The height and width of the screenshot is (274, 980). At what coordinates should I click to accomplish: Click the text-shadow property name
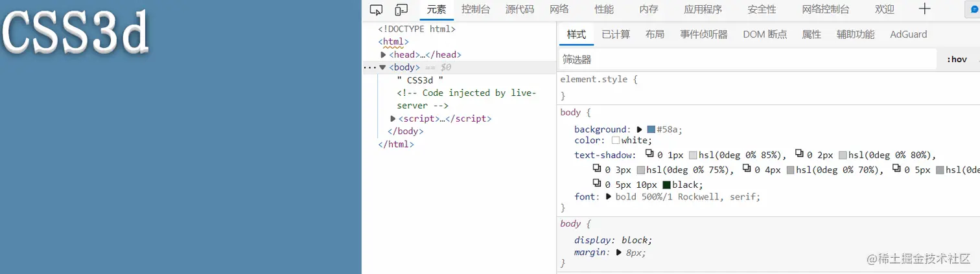click(x=604, y=155)
